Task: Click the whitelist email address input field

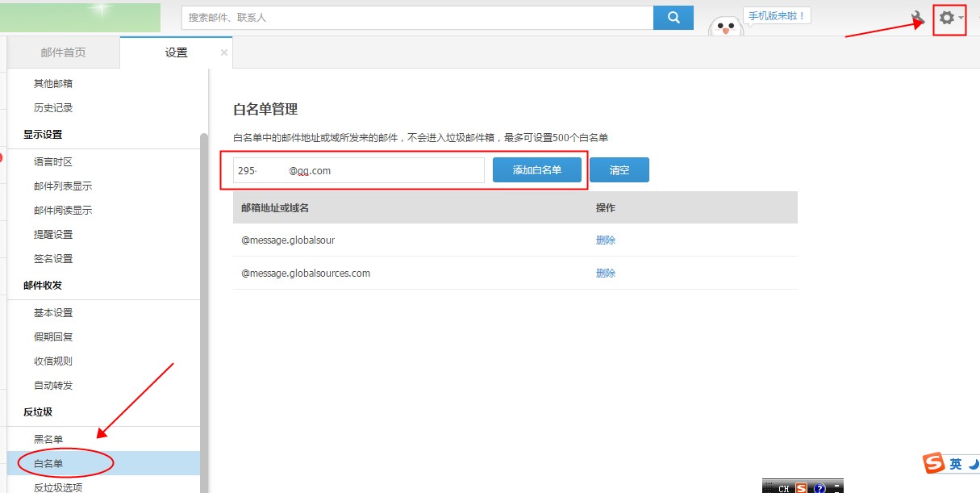Action: 358,170
